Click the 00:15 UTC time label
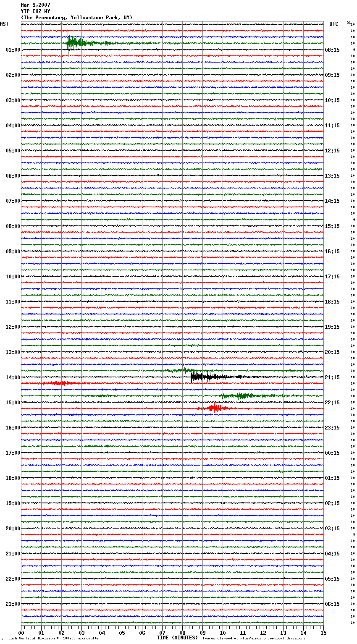The image size is (357, 644). pyautogui.click(x=332, y=453)
